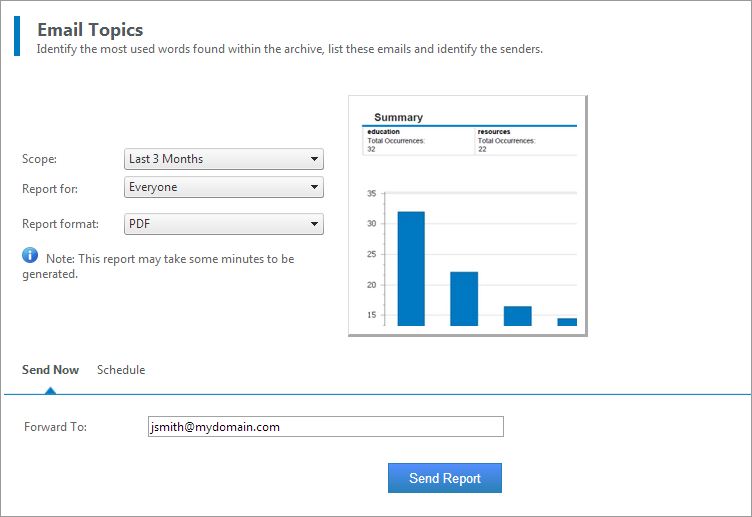Click the blue info icon beside Note
The height and width of the screenshot is (517, 752).
point(30,255)
